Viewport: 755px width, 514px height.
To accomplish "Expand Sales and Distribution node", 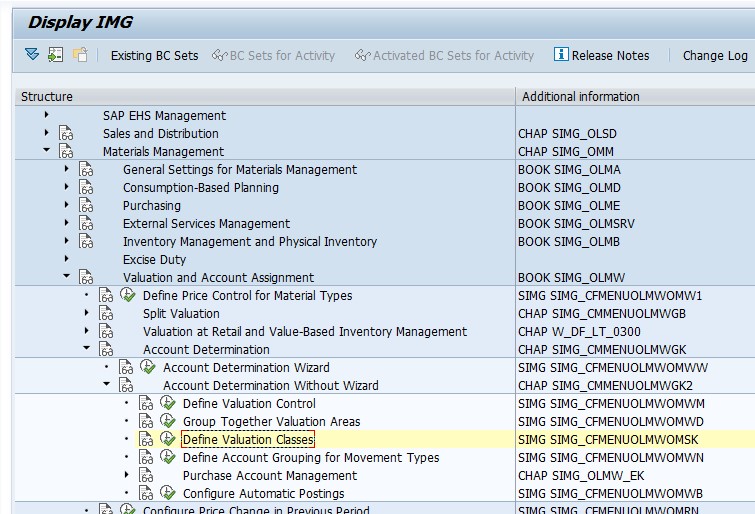I will coord(46,132).
